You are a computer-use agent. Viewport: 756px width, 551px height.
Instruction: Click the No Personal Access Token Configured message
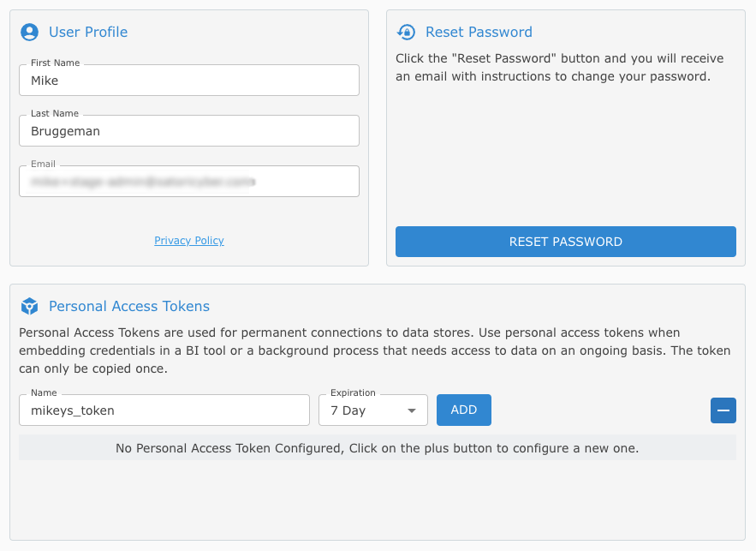377,448
